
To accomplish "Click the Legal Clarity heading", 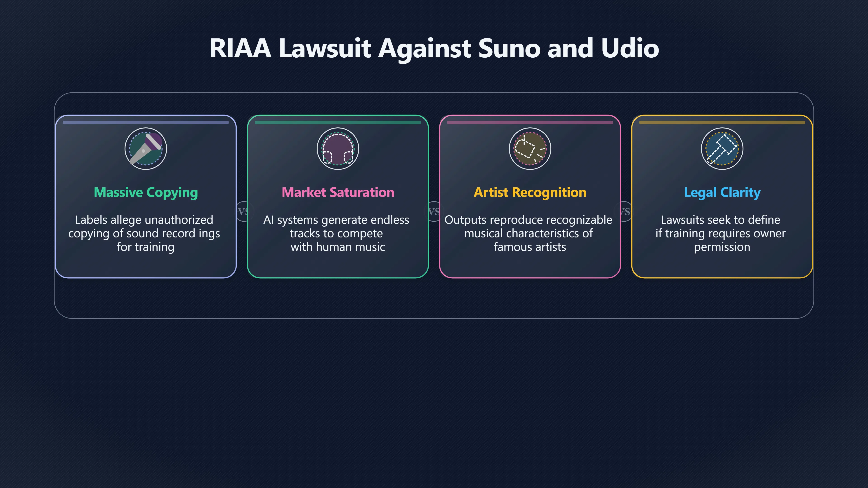I will [722, 193].
